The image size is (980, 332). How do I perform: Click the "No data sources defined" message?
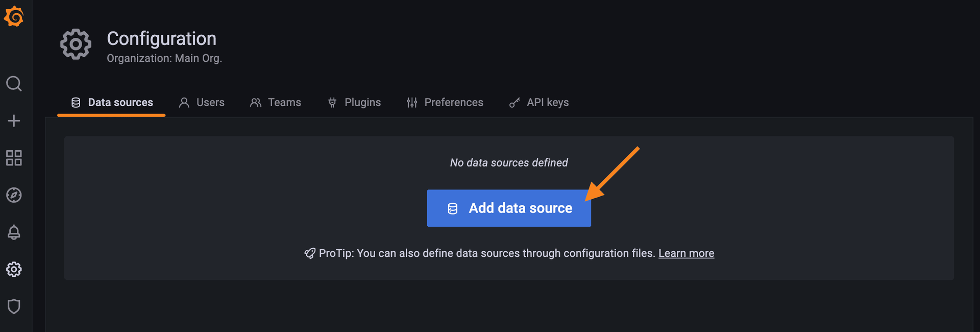coord(509,163)
